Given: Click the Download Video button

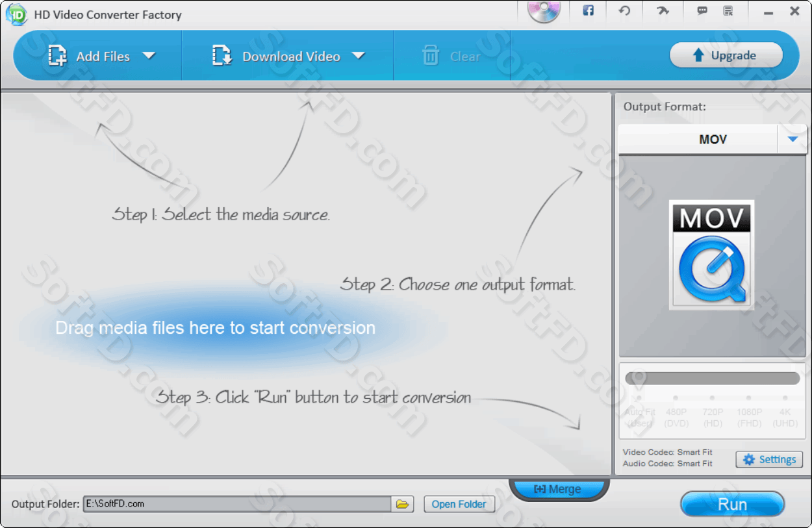Looking at the screenshot, I should point(277,57).
